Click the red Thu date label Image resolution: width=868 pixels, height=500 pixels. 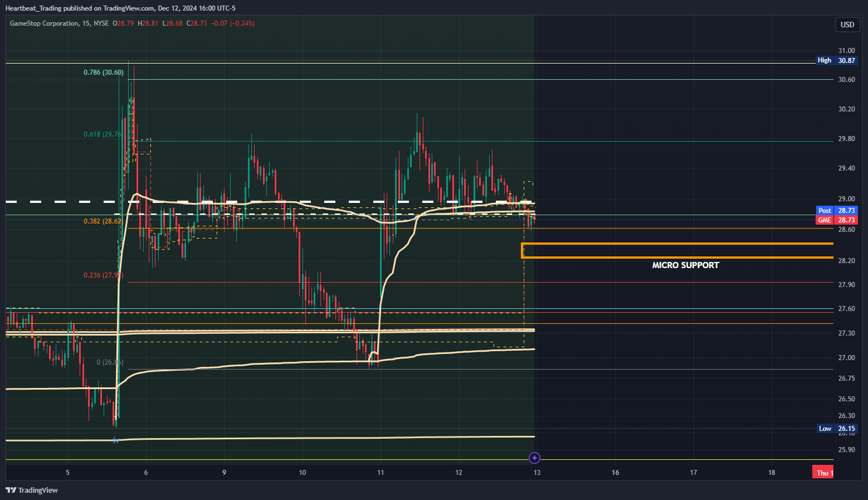(x=823, y=473)
